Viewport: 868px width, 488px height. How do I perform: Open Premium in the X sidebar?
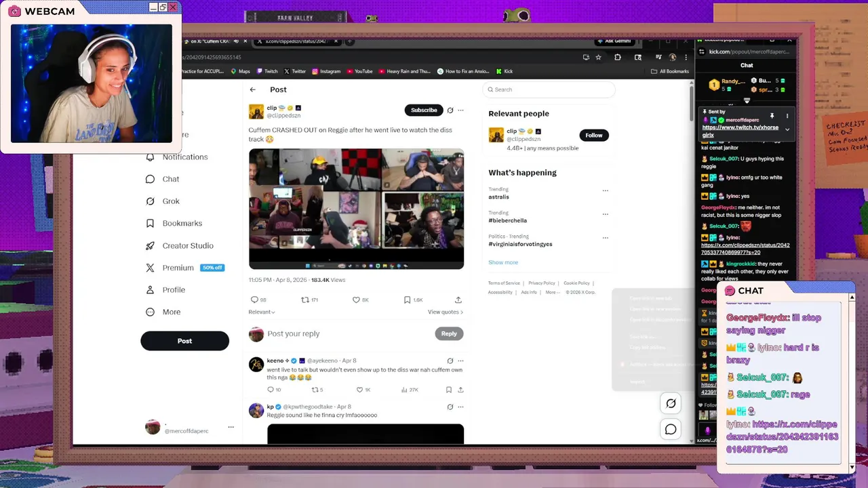184,268
